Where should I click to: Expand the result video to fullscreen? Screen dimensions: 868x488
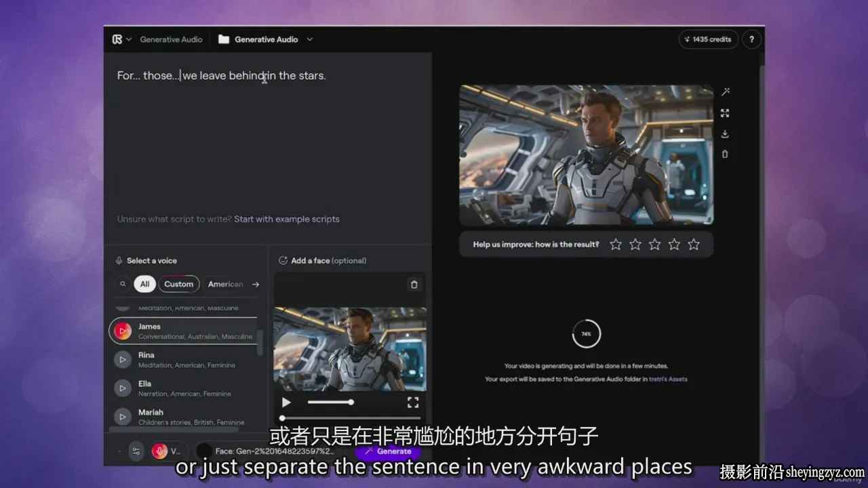tap(725, 113)
